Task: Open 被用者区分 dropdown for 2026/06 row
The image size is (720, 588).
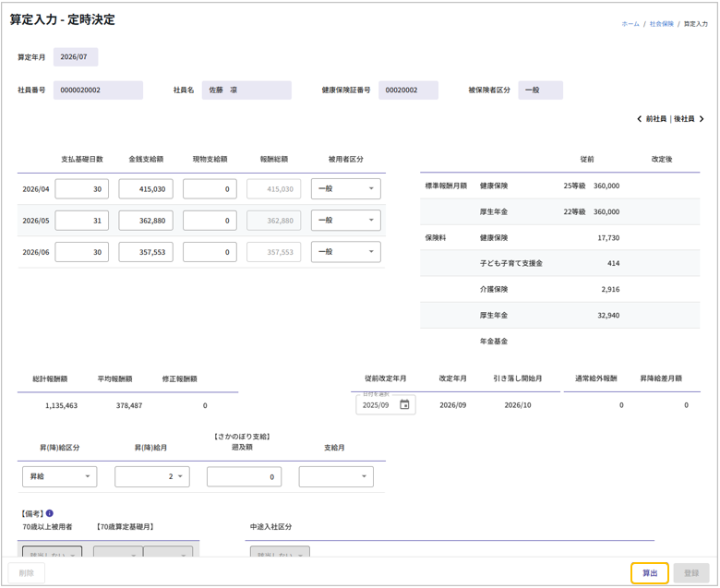Action: click(346, 252)
